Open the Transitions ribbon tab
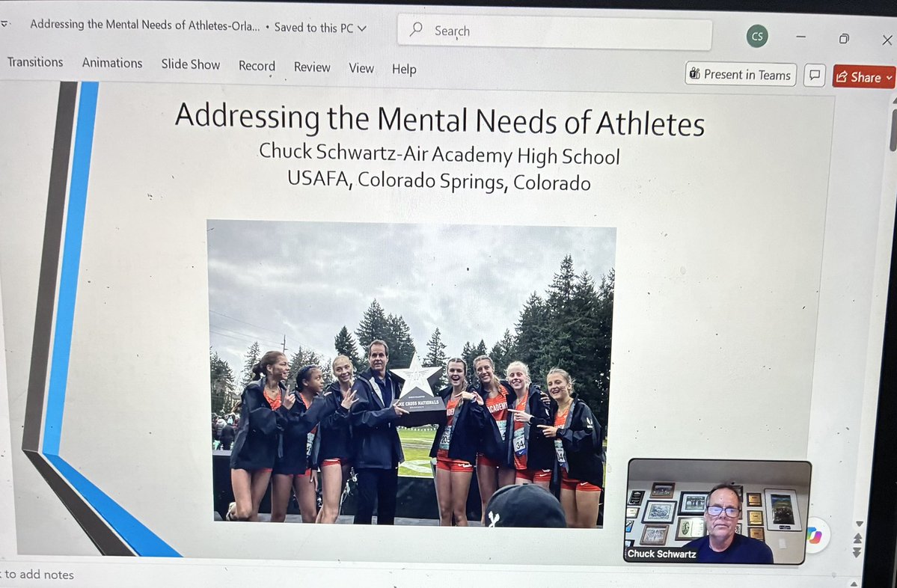Image resolution: width=897 pixels, height=588 pixels. click(35, 62)
